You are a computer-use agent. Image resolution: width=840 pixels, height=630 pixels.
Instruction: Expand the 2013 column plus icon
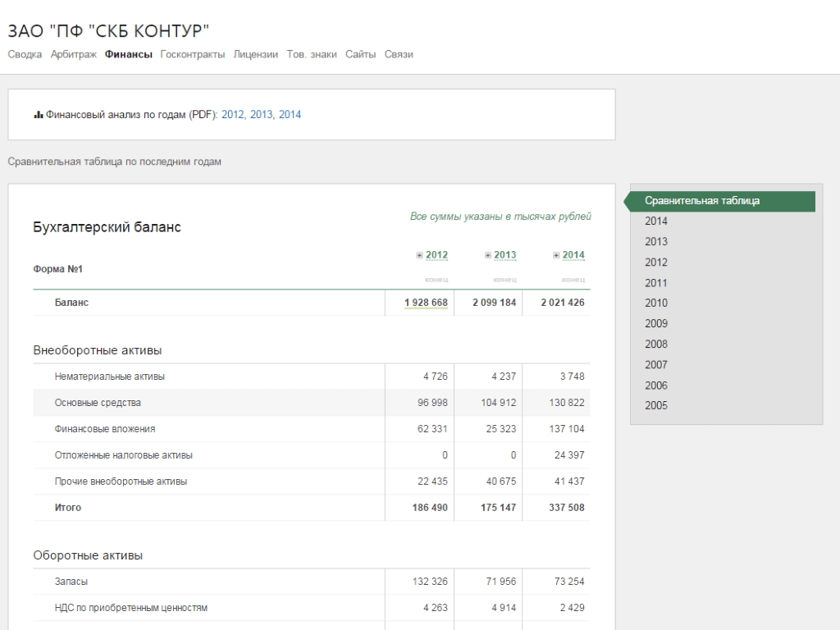coord(488,256)
